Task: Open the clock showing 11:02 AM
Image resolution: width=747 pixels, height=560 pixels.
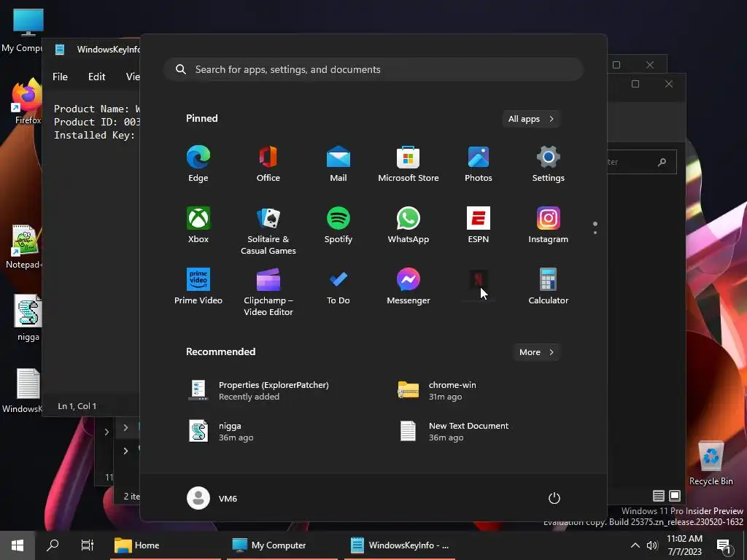Action: pos(684,545)
